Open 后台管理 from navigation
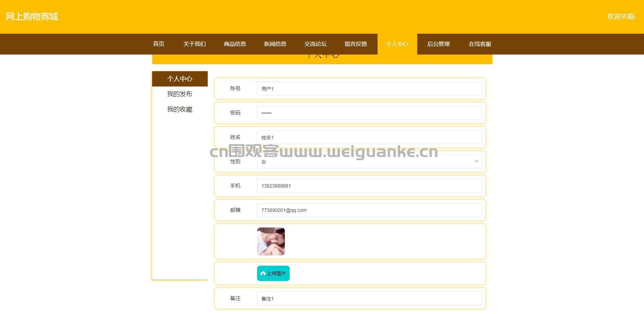This screenshot has height=314, width=644. point(438,44)
